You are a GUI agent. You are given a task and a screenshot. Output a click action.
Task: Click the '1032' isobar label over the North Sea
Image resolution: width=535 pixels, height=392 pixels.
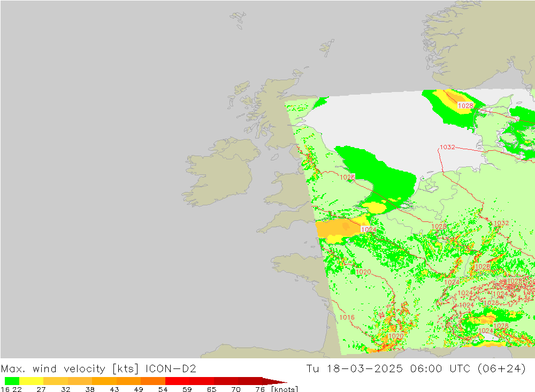[447, 147]
